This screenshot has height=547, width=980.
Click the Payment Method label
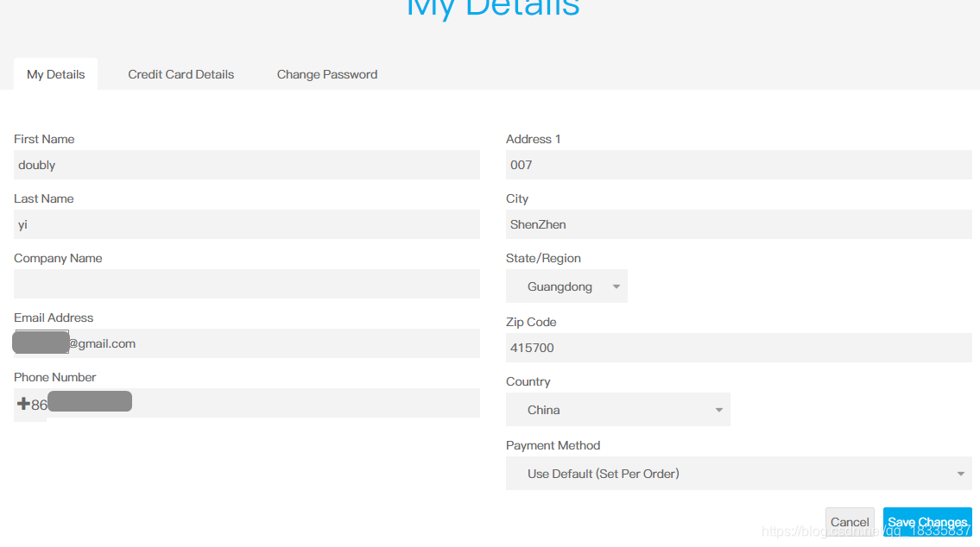click(x=553, y=445)
